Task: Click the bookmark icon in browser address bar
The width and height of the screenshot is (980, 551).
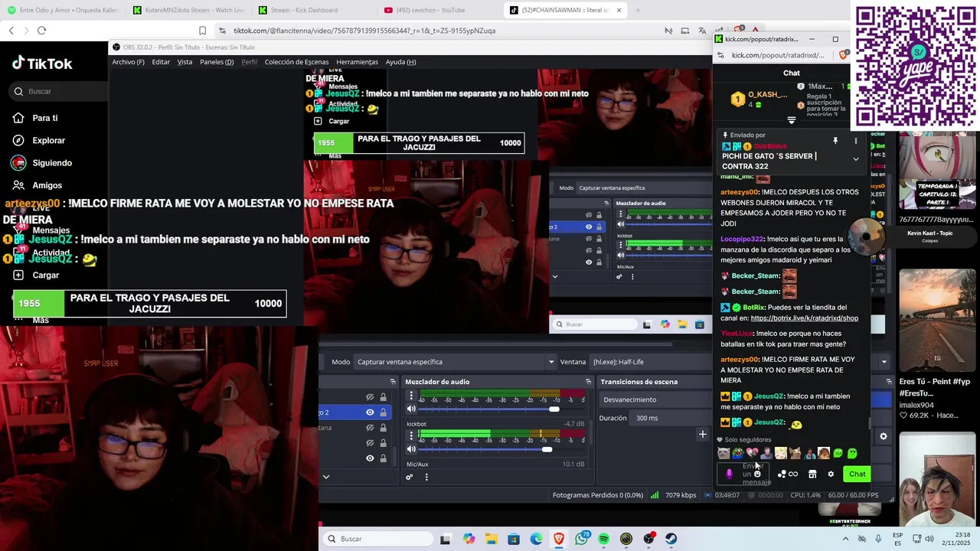Action: 202,31
